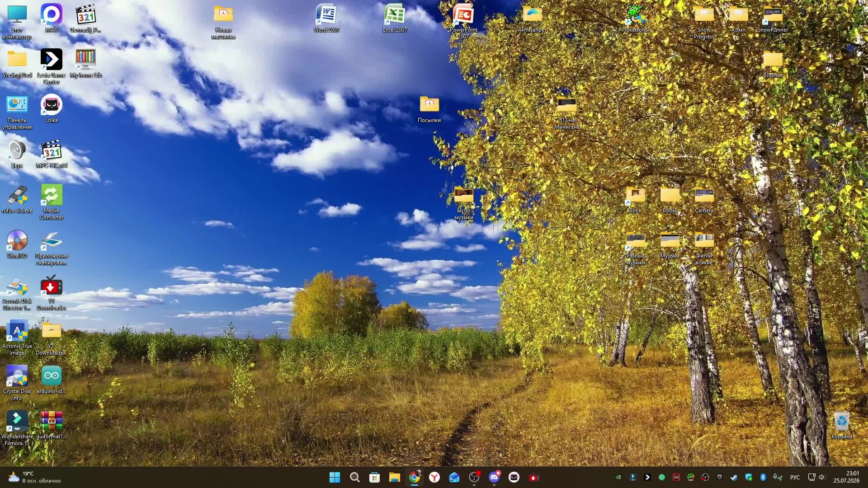Open the 'Посылки' folder
The width and height of the screenshot is (868, 488).
[429, 109]
